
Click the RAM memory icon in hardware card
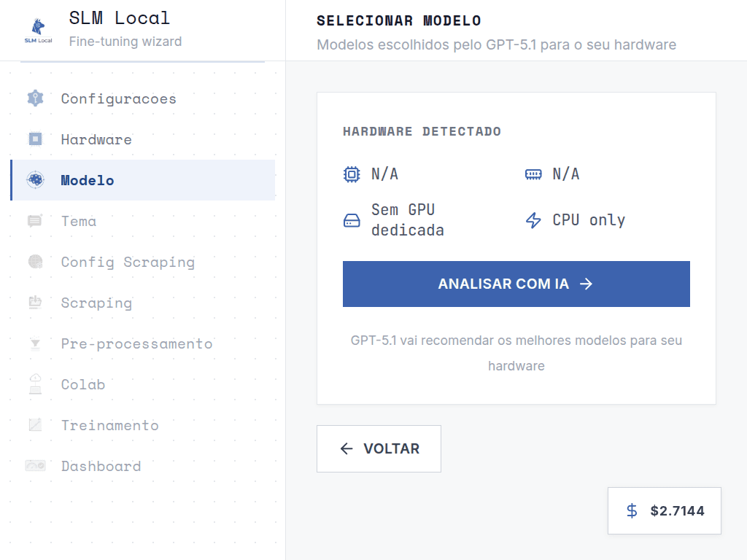pyautogui.click(x=534, y=174)
